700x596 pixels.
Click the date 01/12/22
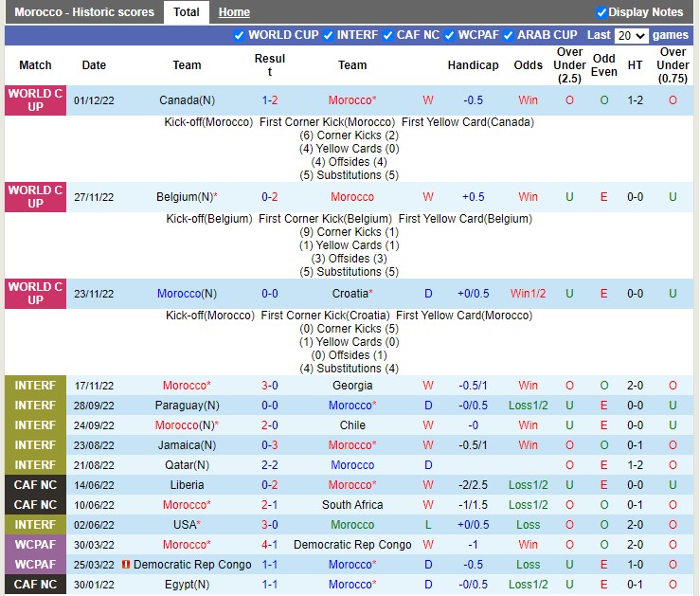(x=94, y=100)
